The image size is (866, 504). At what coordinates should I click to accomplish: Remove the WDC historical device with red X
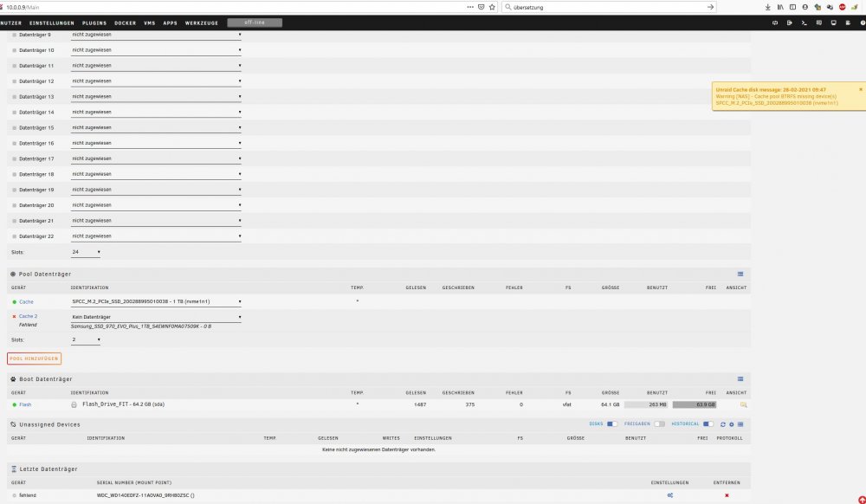(x=727, y=495)
